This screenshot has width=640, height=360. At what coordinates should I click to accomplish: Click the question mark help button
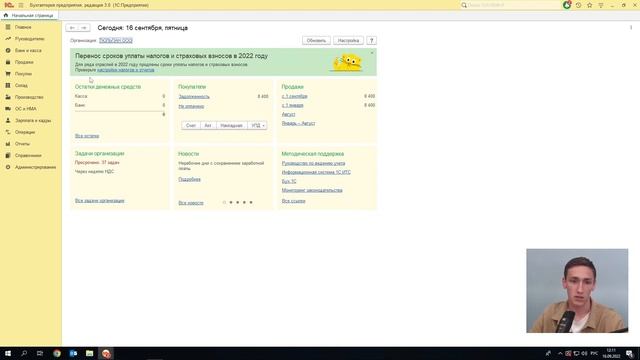371,40
